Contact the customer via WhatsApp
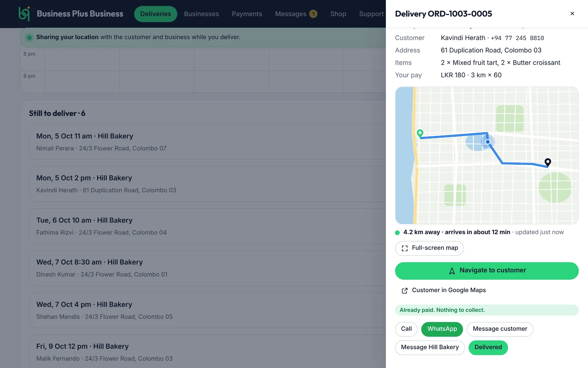The width and height of the screenshot is (588, 368). (x=442, y=329)
